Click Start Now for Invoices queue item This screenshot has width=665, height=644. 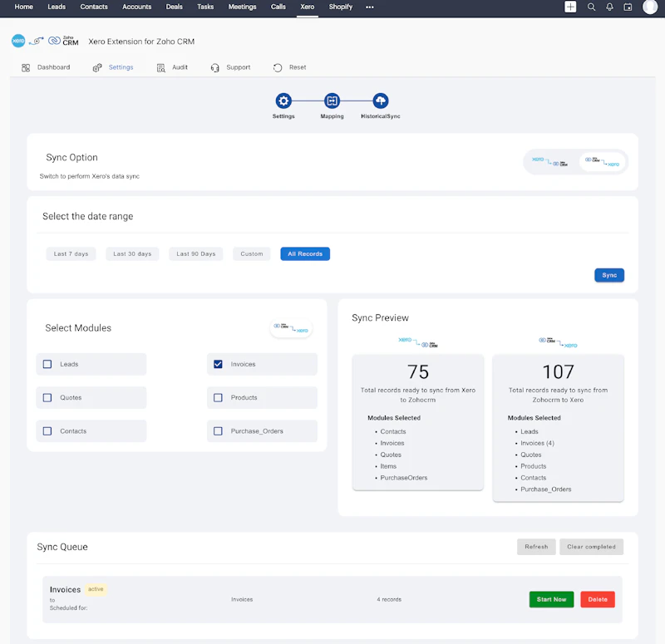click(551, 599)
